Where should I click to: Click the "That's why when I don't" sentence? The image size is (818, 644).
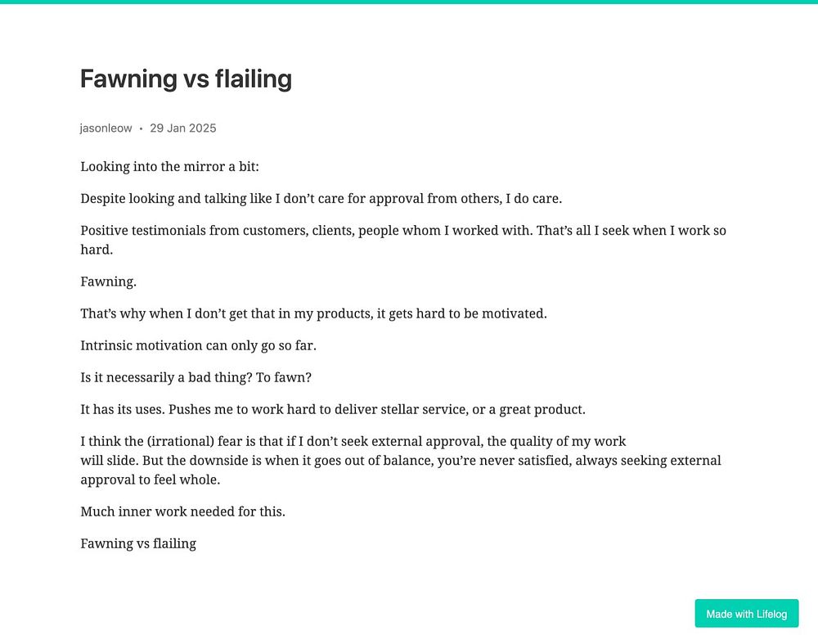pyautogui.click(x=313, y=313)
